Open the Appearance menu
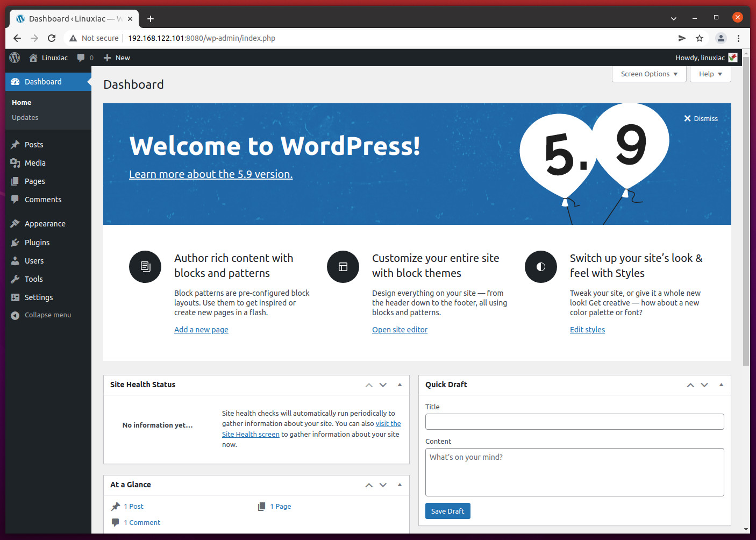 [x=48, y=224]
